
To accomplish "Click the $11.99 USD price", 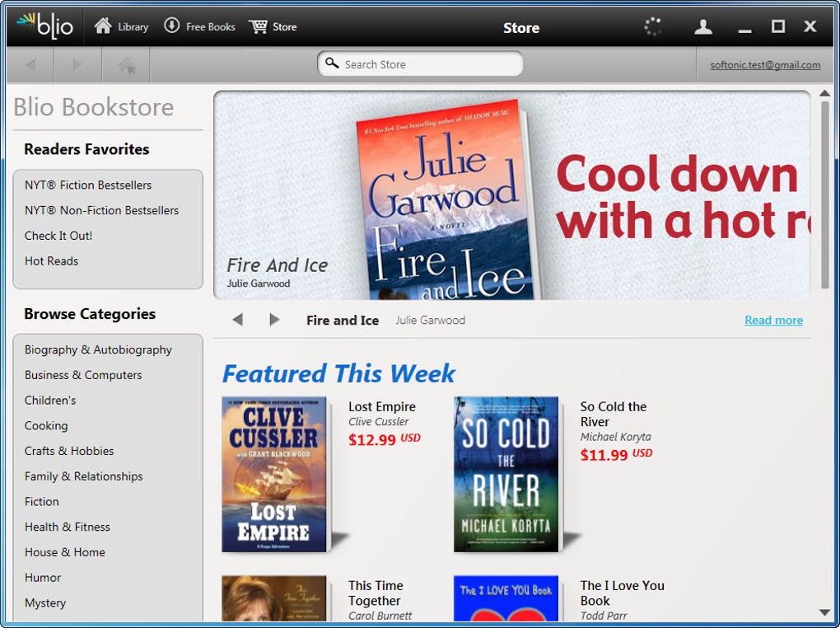I will [x=616, y=455].
